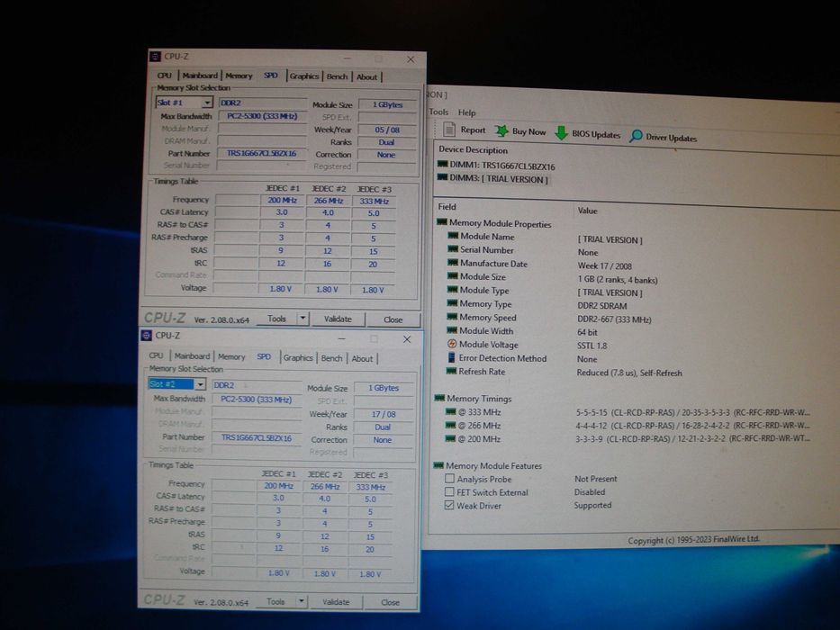Open Bench tab in lower CPU-Z window
This screenshot has height=630, width=840.
[x=331, y=358]
